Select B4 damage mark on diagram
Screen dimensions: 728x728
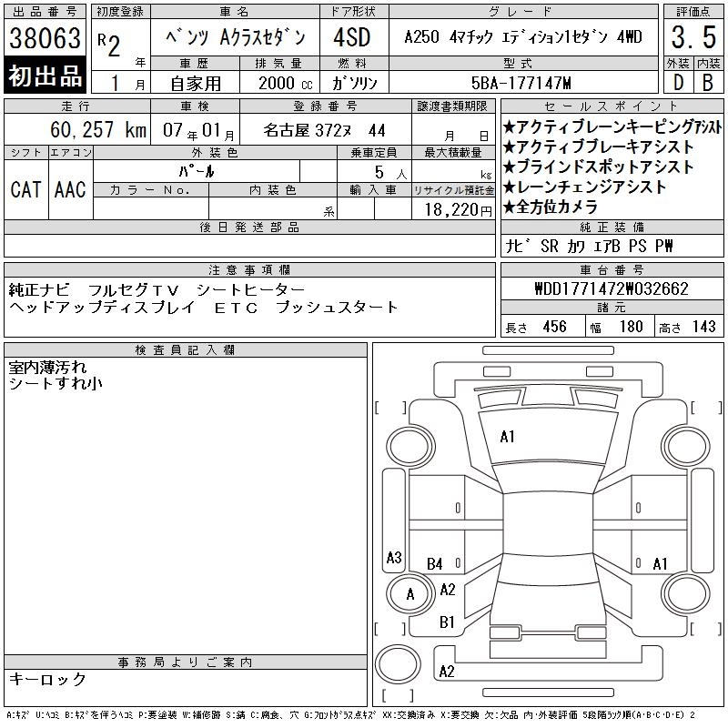[434, 564]
